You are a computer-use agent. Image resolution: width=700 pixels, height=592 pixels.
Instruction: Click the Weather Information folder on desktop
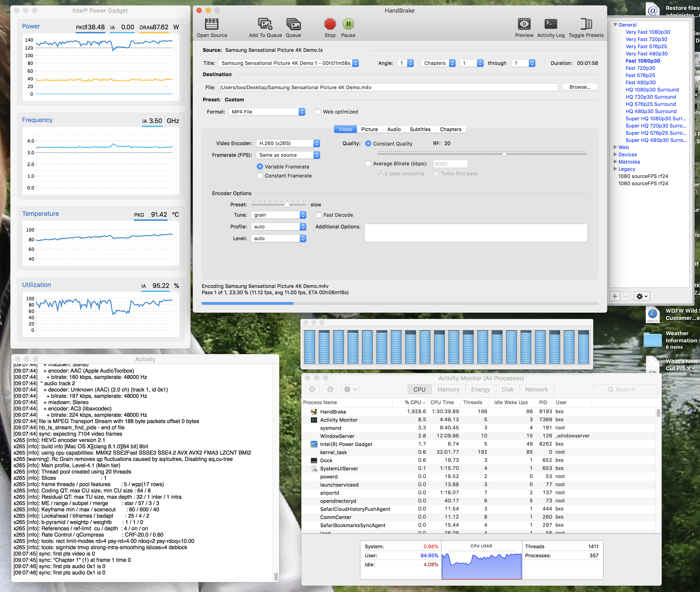[652, 340]
